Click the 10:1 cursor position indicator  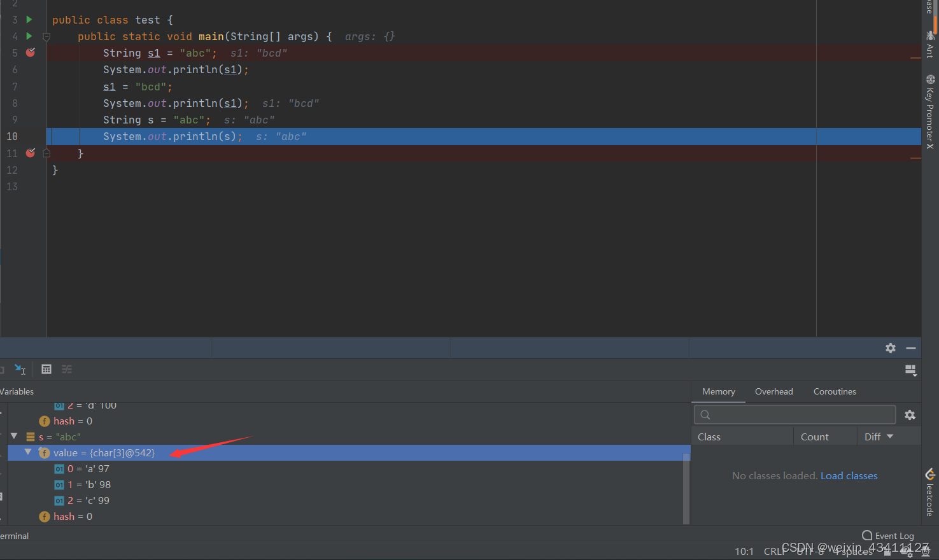pyautogui.click(x=744, y=551)
